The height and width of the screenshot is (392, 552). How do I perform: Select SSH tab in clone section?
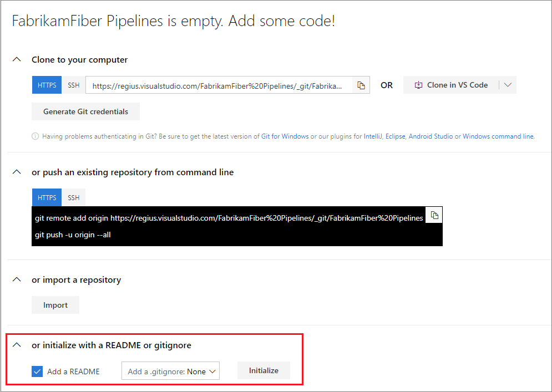pos(74,85)
